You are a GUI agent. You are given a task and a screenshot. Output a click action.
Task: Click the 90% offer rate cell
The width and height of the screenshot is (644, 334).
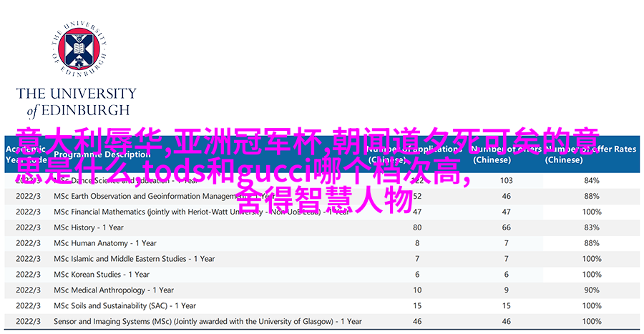point(592,290)
